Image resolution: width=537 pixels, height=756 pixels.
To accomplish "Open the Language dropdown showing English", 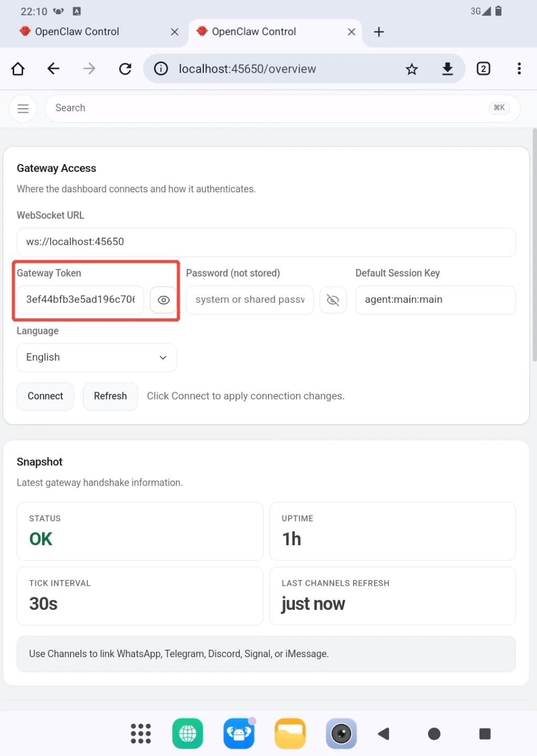I will pyautogui.click(x=97, y=357).
